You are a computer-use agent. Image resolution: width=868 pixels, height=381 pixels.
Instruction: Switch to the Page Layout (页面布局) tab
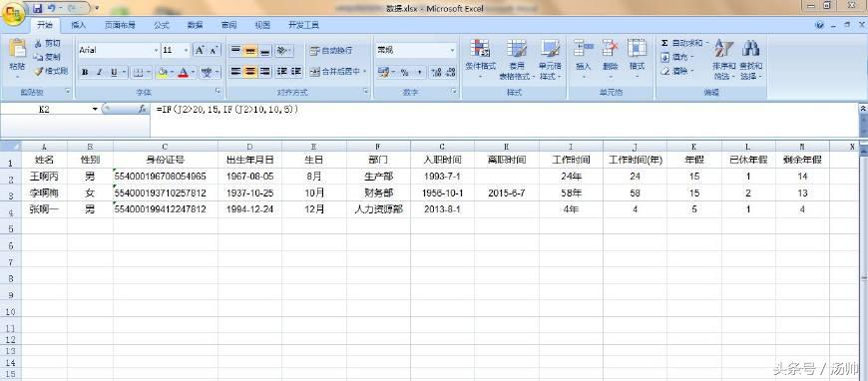pyautogui.click(x=120, y=25)
